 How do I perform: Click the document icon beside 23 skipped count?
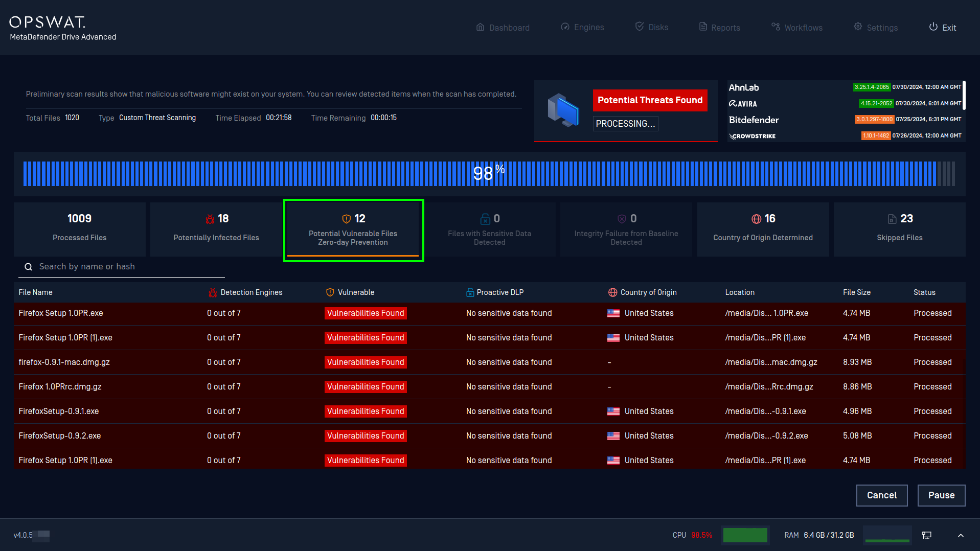coord(892,219)
